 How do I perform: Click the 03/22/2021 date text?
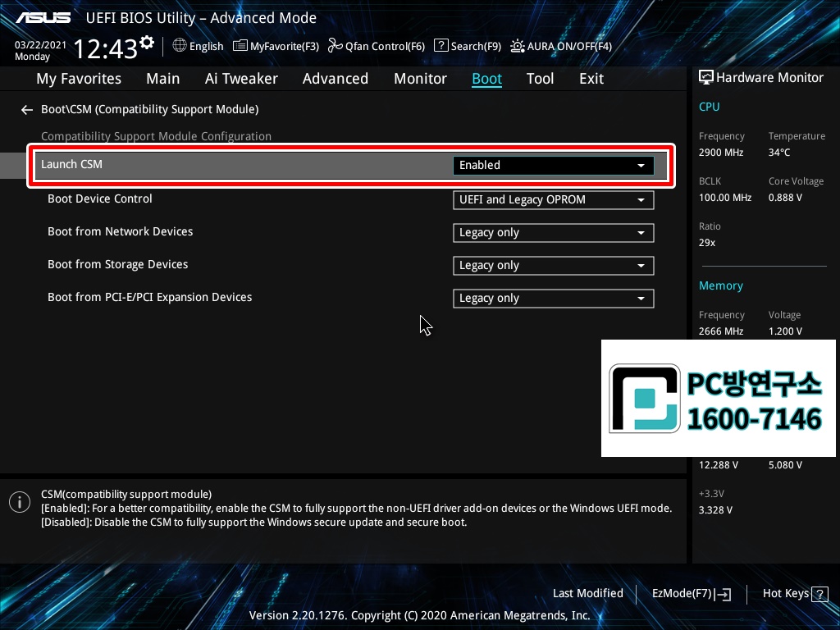click(x=40, y=45)
